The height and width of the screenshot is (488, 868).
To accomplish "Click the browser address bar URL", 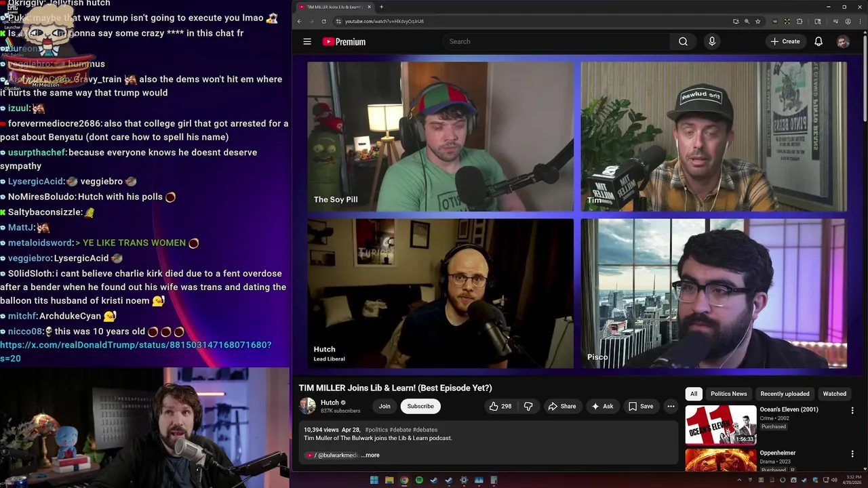I will point(384,21).
